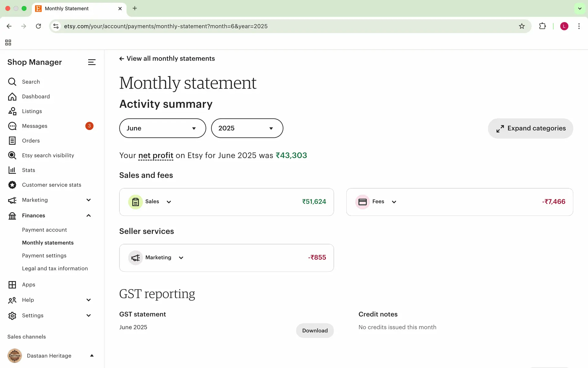Image resolution: width=588 pixels, height=368 pixels.
Task: Bookmark this page with the star icon
Action: (x=522, y=26)
